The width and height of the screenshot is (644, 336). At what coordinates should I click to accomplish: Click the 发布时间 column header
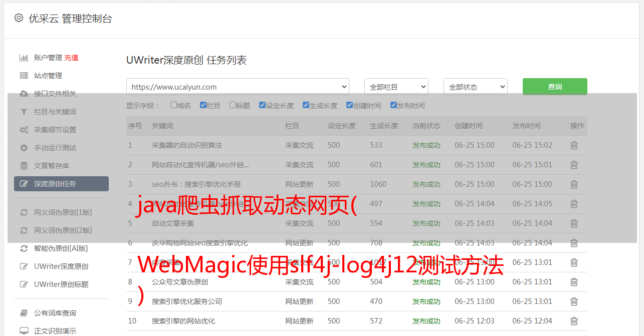click(x=526, y=126)
